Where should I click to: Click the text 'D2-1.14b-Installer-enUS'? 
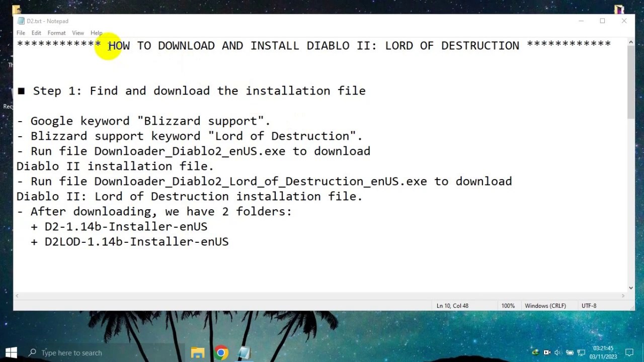(x=126, y=227)
